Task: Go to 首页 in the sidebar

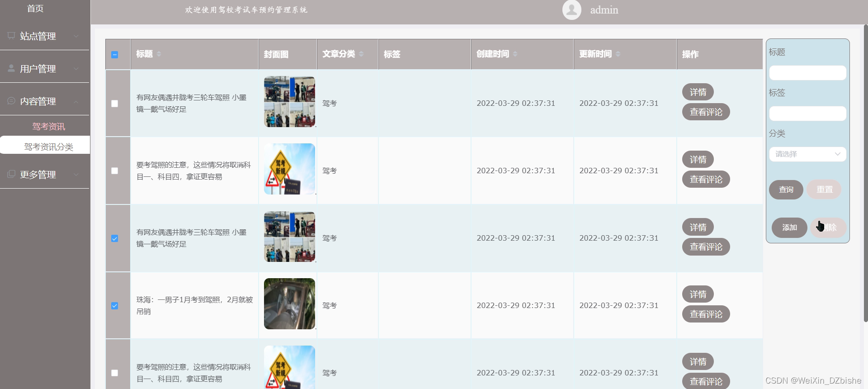Action: pos(35,9)
